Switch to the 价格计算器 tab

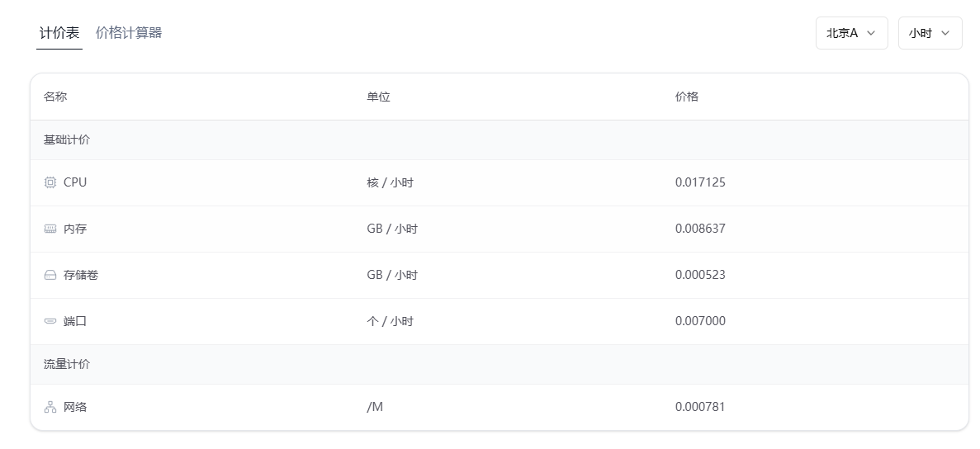(129, 33)
